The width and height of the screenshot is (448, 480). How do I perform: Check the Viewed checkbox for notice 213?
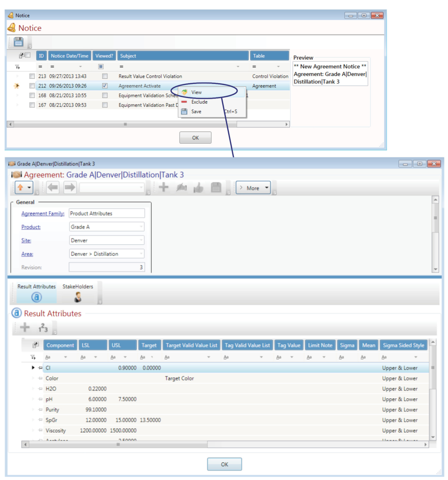coord(105,76)
